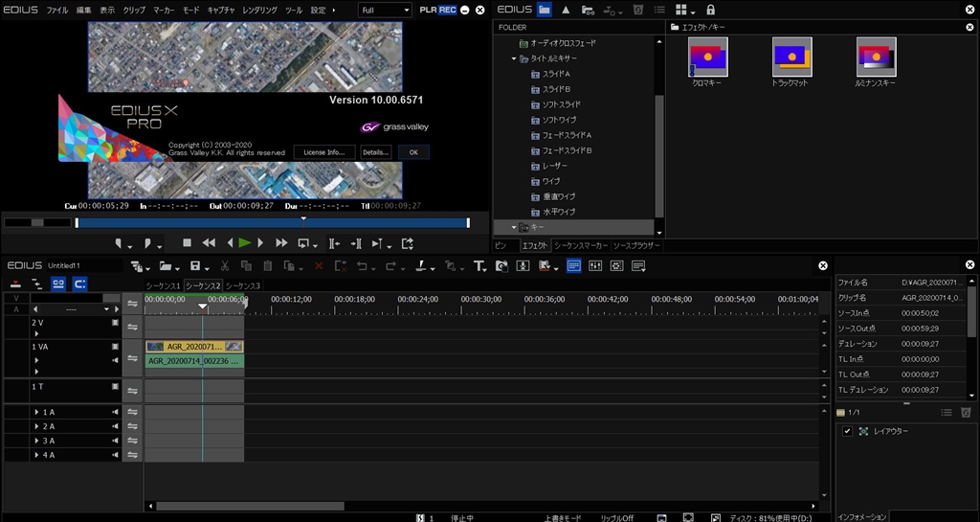Click the License Info... button
This screenshot has width=980, height=522.
click(324, 152)
